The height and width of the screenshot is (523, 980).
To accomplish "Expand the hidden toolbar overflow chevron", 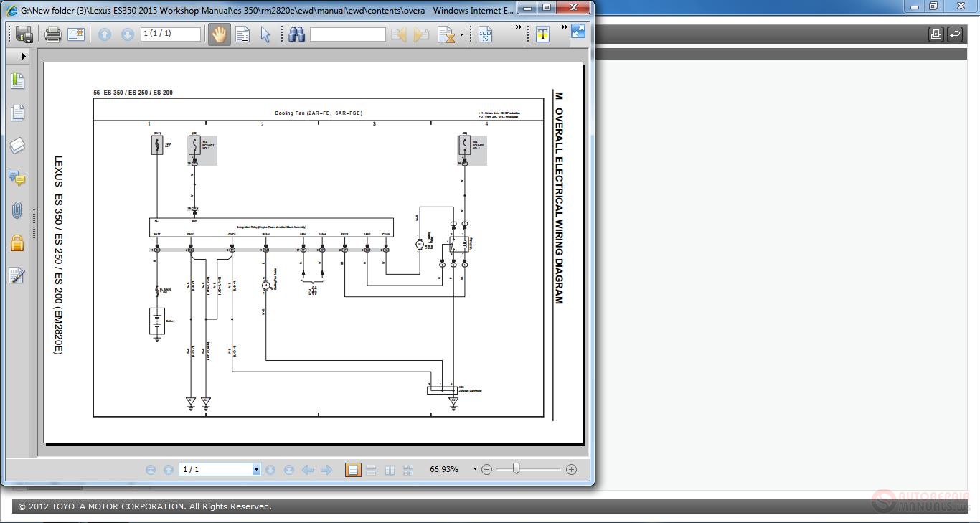I will coord(519,28).
